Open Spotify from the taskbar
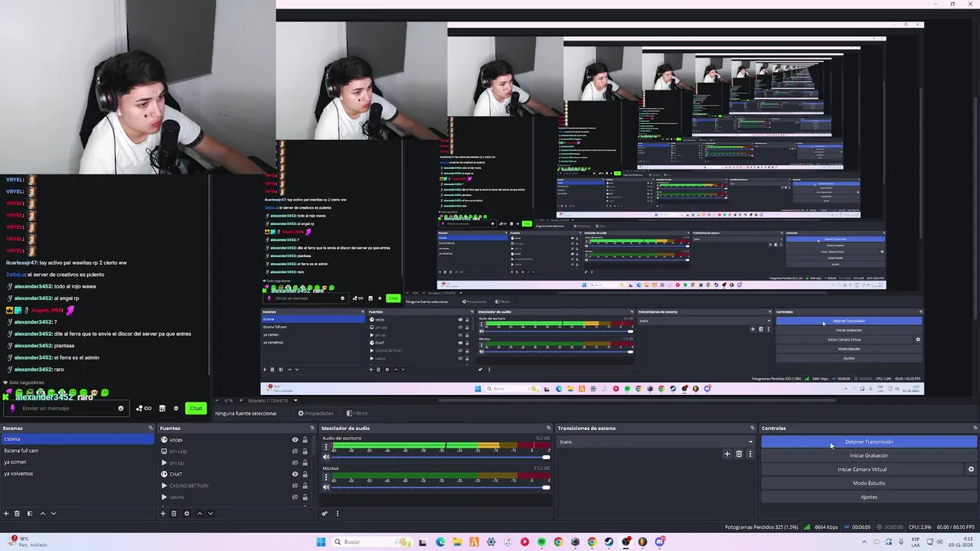 tap(541, 542)
